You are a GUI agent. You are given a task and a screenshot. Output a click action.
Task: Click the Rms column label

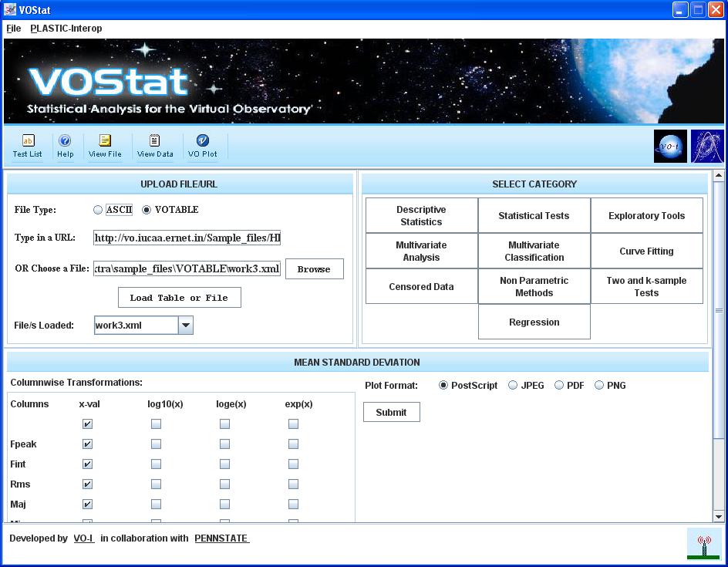coord(20,484)
